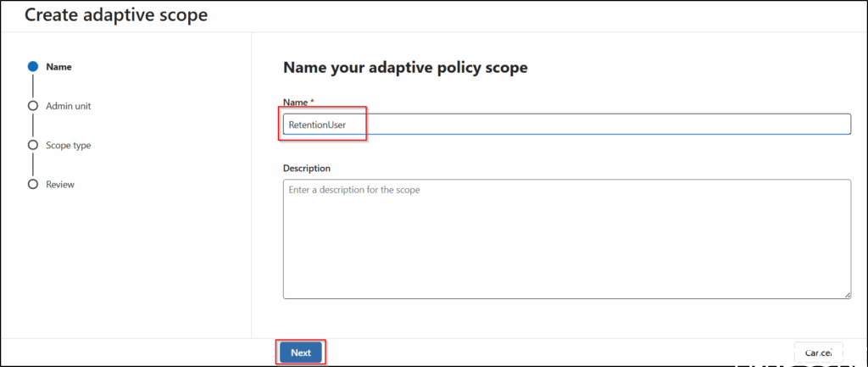The image size is (868, 367).
Task: Click the Description field label
Action: point(307,168)
